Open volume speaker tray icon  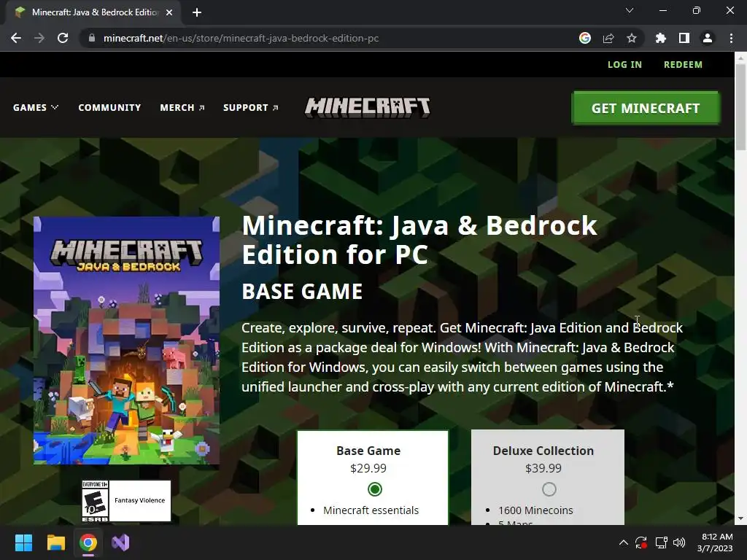pos(679,542)
